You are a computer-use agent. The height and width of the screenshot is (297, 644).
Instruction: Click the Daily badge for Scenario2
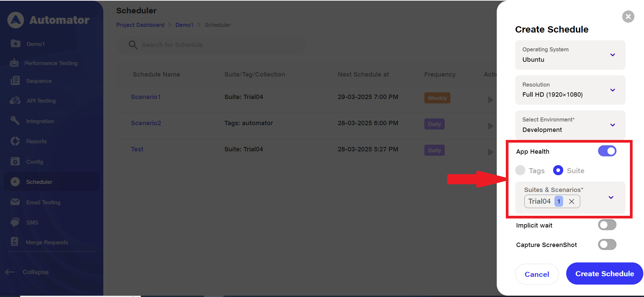pyautogui.click(x=434, y=124)
